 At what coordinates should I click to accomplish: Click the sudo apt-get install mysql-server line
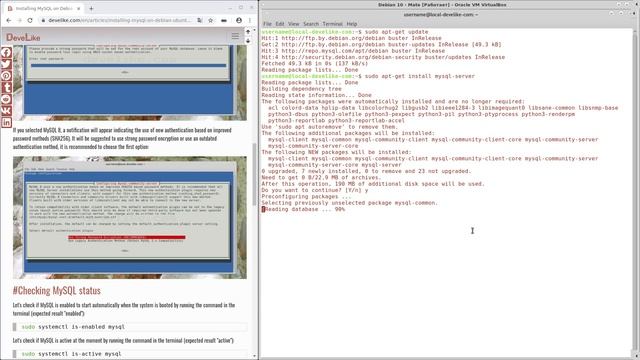point(368,76)
